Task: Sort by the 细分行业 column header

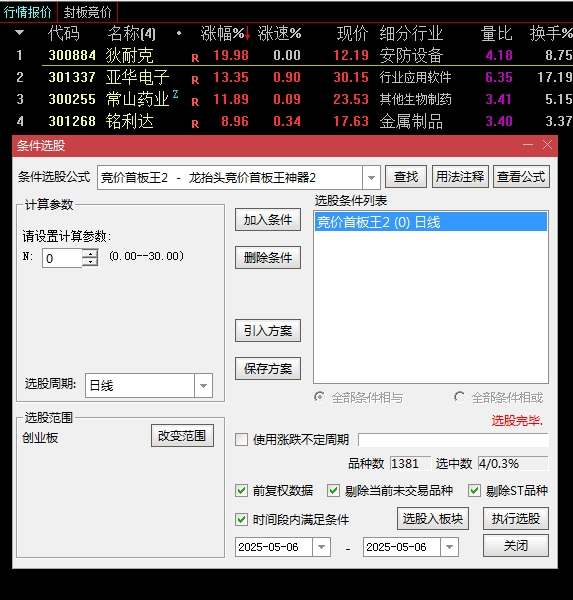Action: point(411,33)
